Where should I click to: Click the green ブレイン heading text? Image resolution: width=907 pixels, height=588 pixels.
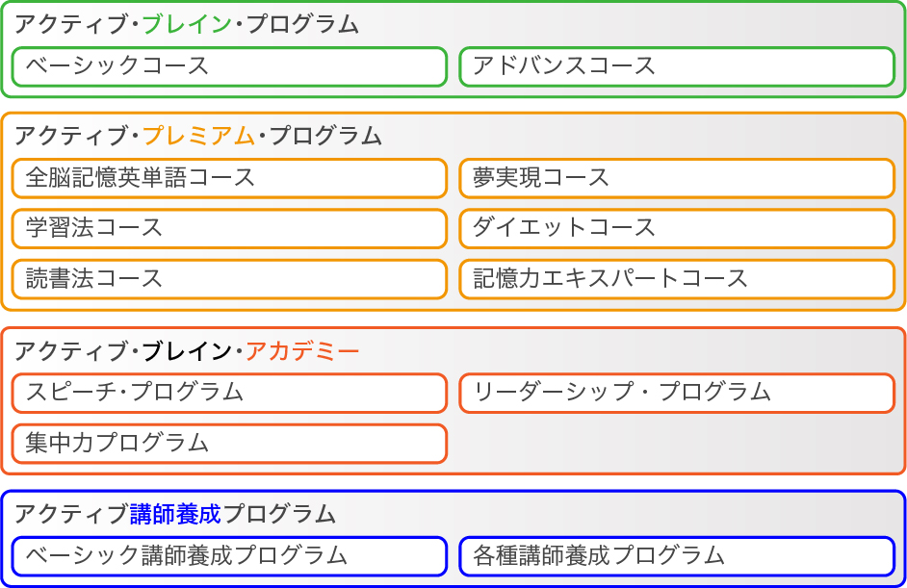(187, 25)
